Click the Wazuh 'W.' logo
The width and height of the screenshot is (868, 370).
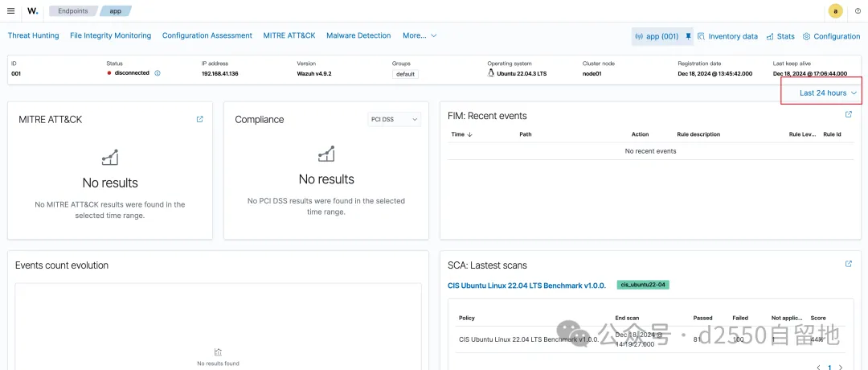(x=32, y=11)
